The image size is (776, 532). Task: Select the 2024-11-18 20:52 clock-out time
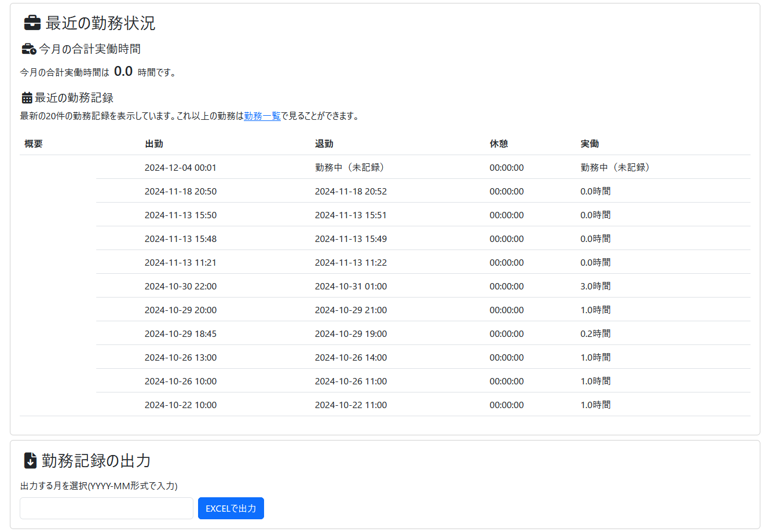click(350, 192)
